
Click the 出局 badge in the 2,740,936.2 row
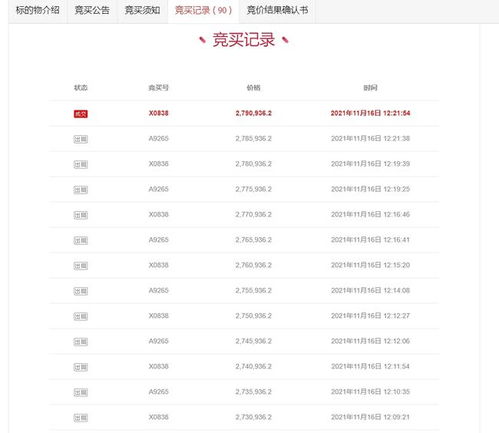click(81, 367)
